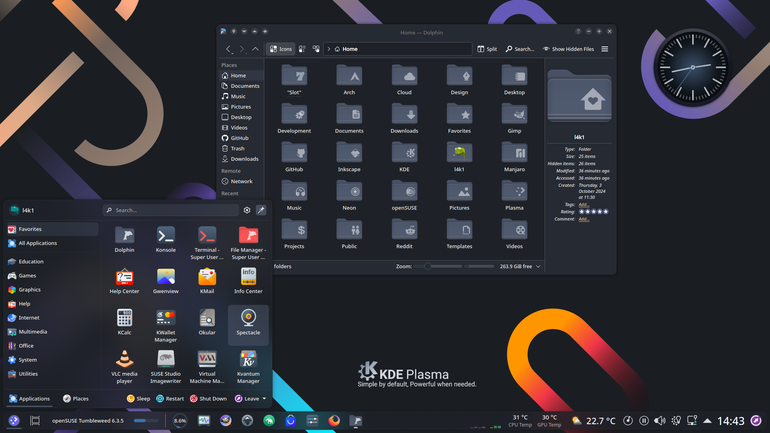Open the Reddit folder
The image size is (770, 433).
[404, 234]
